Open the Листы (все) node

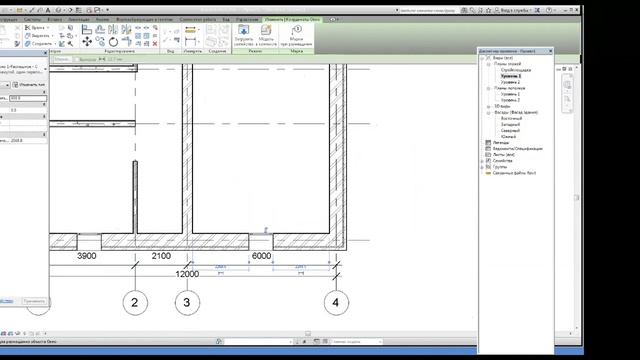pyautogui.click(x=504, y=155)
